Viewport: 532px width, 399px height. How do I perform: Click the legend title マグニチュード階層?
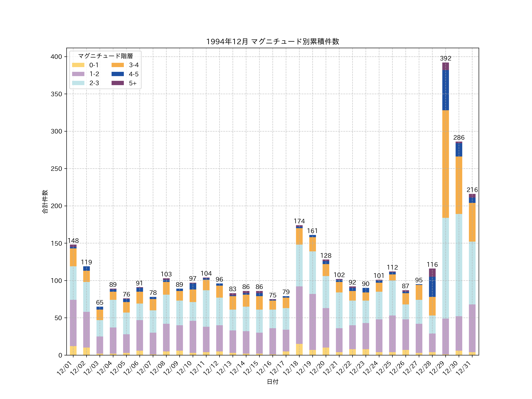[105, 56]
